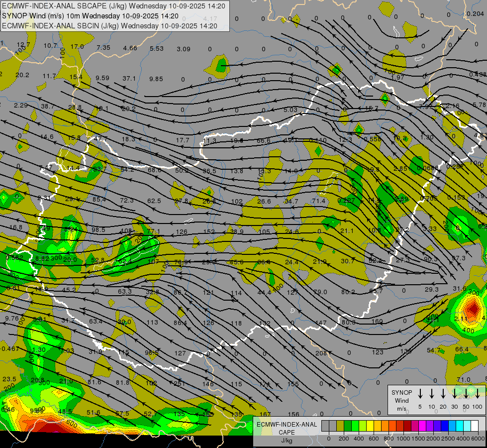Click the map value '147'
This screenshot has height=448, width=487.
[320, 324]
